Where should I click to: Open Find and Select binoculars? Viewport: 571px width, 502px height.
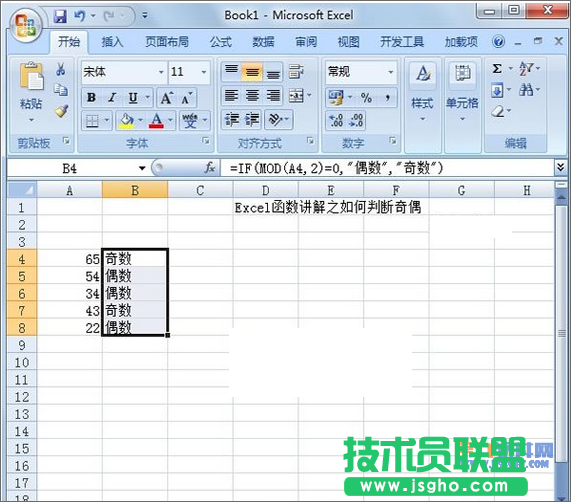pos(526,90)
